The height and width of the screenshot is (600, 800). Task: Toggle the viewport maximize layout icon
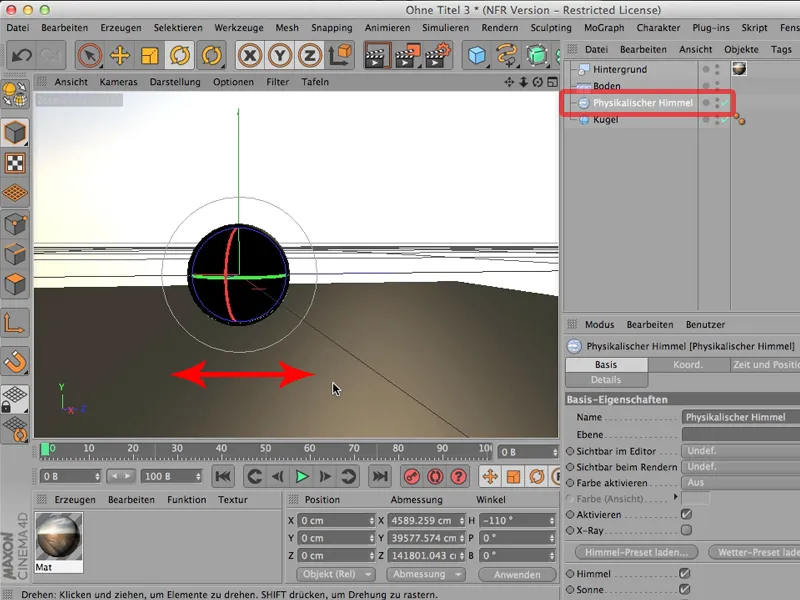(552, 82)
